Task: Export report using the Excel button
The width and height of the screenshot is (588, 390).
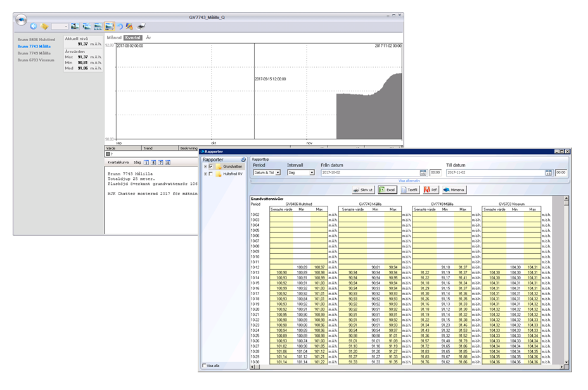Action: pyautogui.click(x=387, y=189)
